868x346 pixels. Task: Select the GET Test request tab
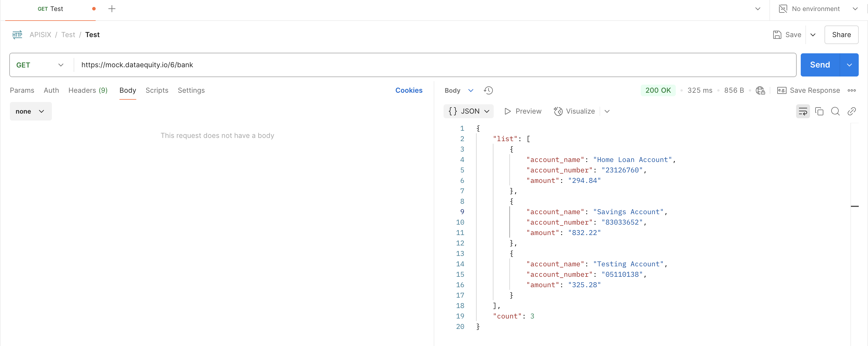click(50, 9)
